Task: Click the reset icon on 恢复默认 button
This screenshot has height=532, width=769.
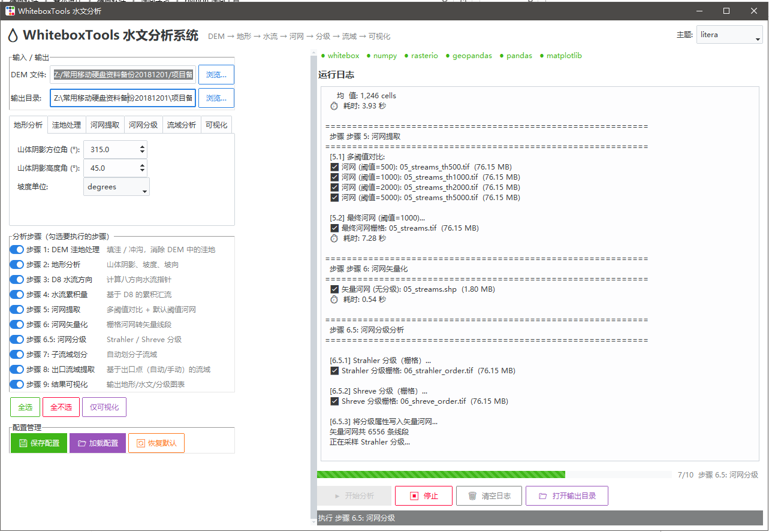Action: pos(141,443)
